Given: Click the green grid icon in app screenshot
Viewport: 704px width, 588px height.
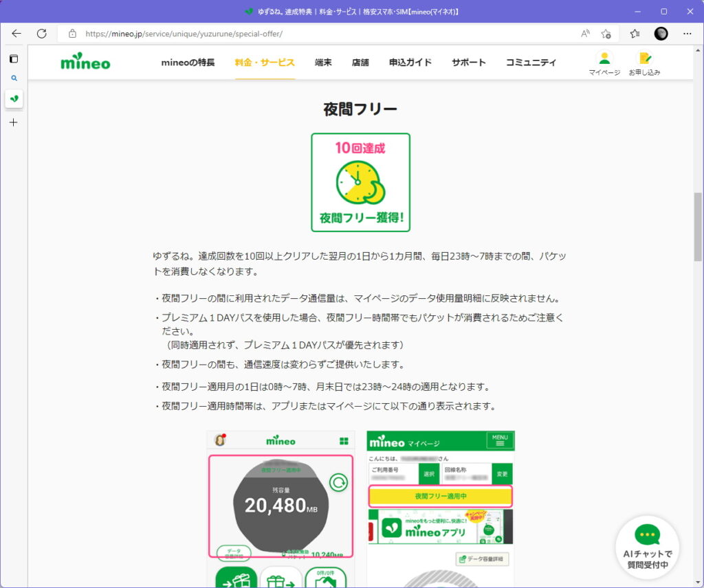Looking at the screenshot, I should [x=344, y=441].
